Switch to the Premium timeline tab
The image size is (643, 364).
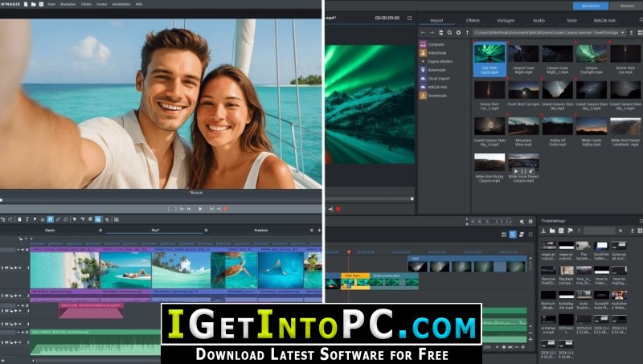tap(261, 231)
